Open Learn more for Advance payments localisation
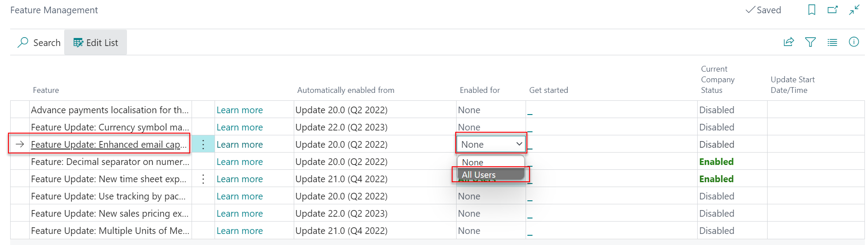 [x=239, y=110]
